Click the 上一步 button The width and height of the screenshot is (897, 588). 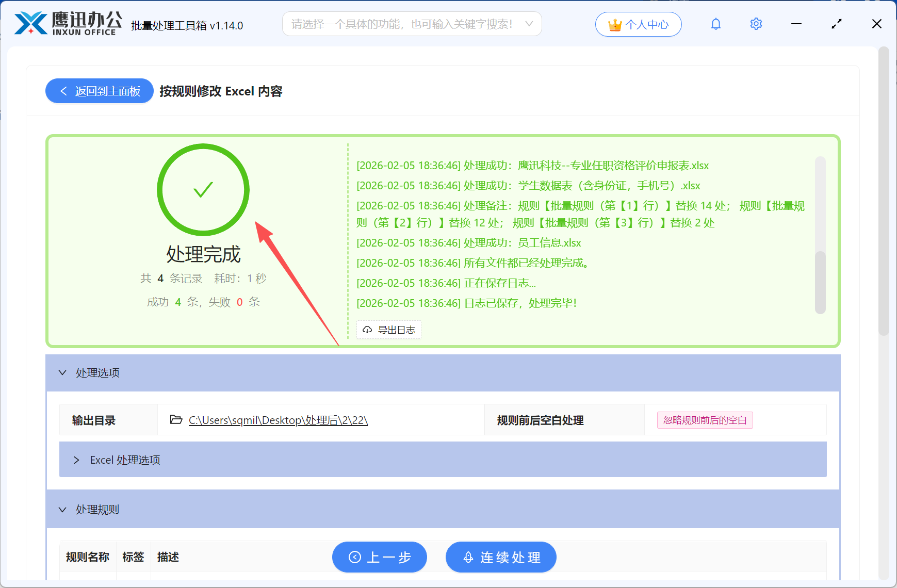point(380,557)
